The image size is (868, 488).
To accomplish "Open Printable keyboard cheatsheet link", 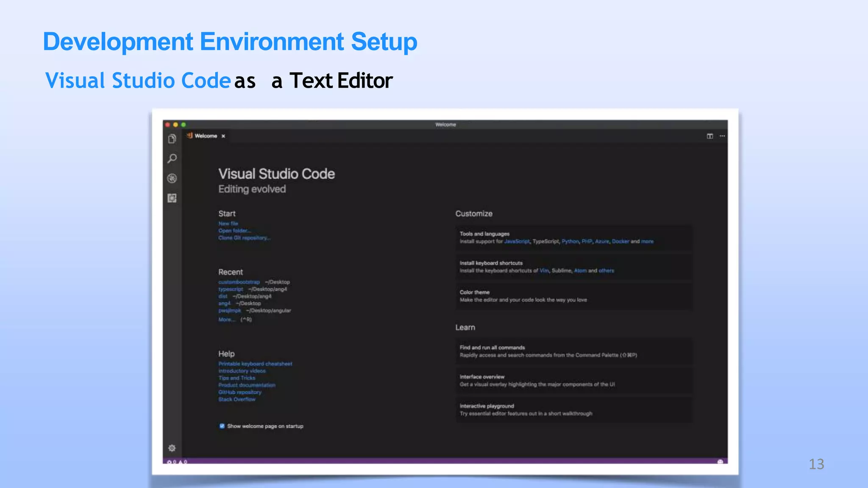I will 255,364.
